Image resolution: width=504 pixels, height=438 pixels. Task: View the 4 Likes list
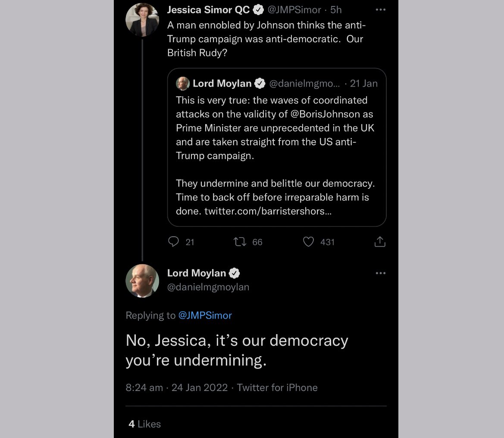[x=144, y=424]
